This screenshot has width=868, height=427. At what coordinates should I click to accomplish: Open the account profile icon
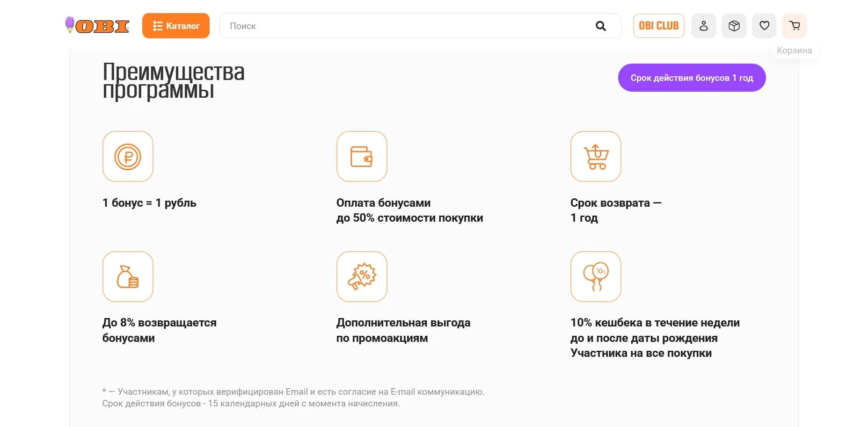point(703,26)
